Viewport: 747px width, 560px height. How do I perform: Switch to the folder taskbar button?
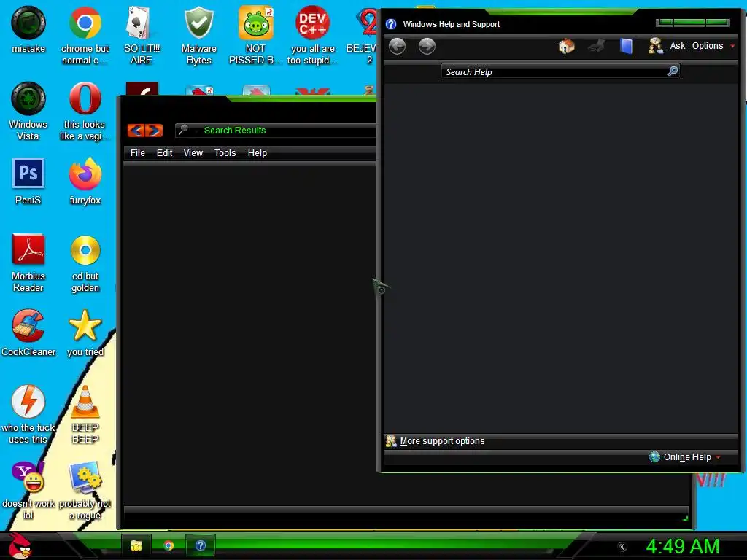coord(136,545)
